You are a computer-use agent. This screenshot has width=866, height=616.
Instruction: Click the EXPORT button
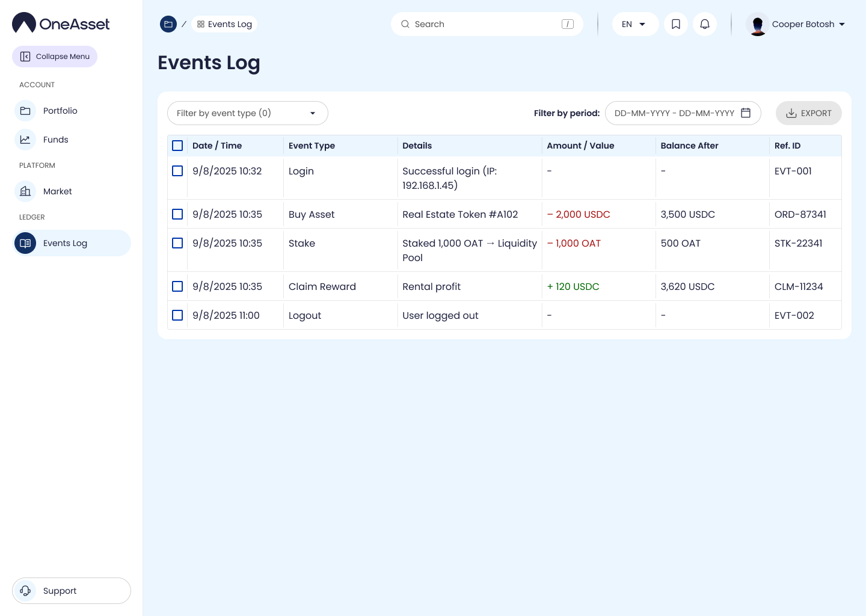pyautogui.click(x=808, y=113)
